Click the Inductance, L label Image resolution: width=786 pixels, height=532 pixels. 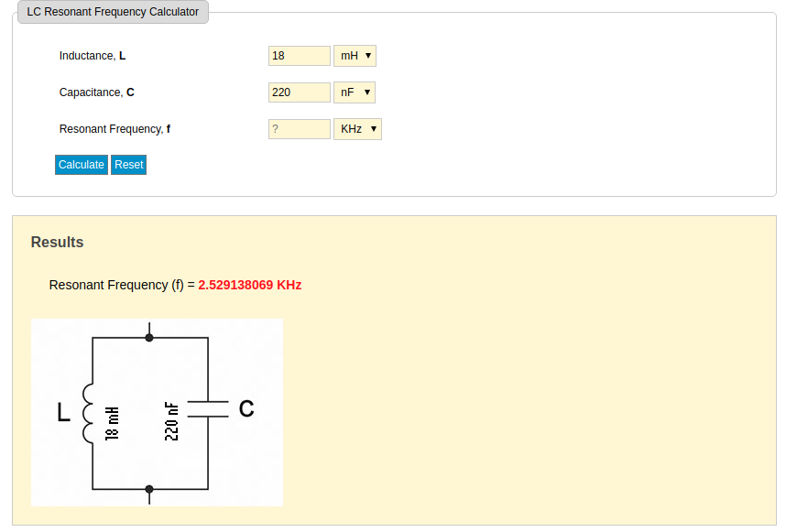point(93,56)
